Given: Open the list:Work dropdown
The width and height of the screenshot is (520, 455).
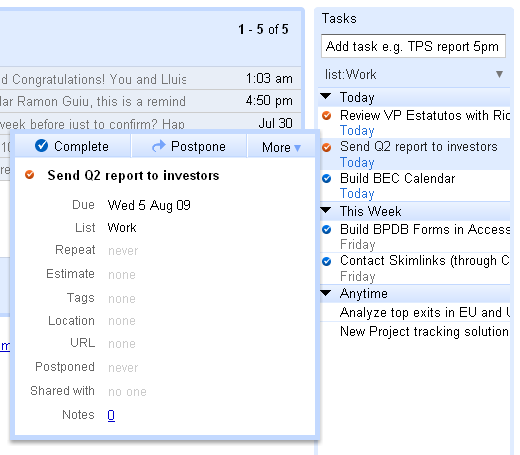Looking at the screenshot, I should tap(499, 74).
